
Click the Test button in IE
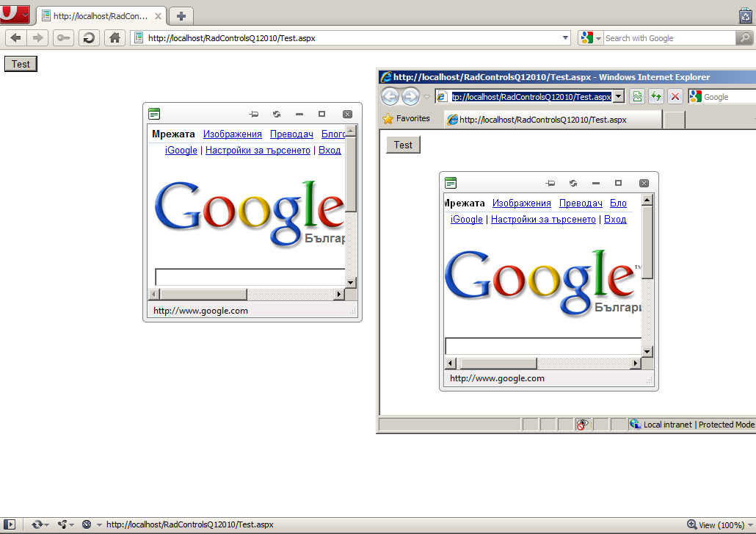403,145
